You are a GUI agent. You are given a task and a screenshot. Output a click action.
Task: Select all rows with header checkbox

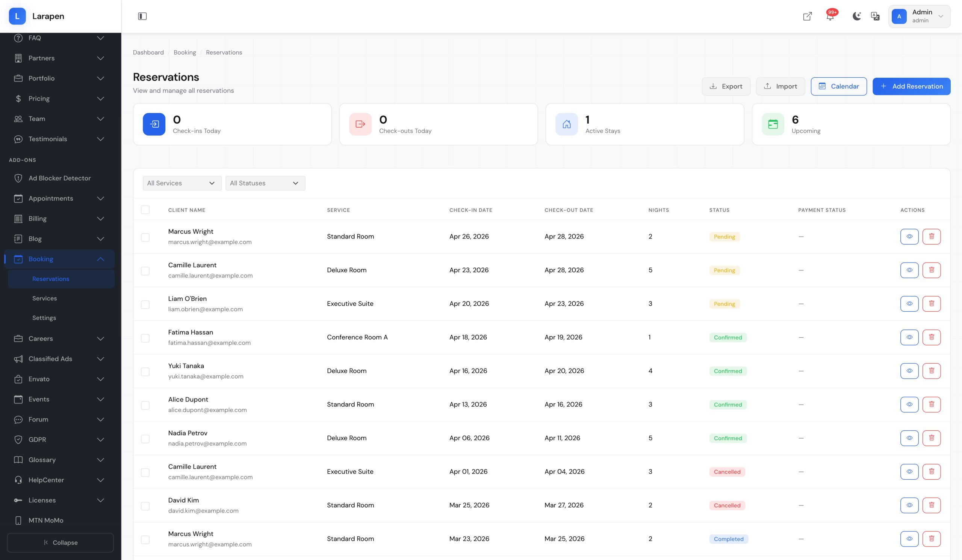point(145,210)
